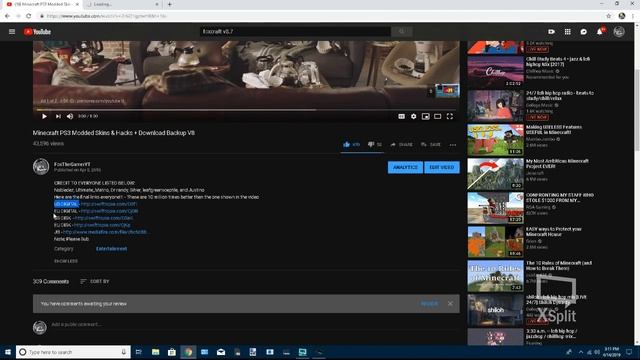Viewport: 640px width, 360px height.
Task: Open CONFRONTING MY STAFF video thumbnail
Action: pyautogui.click(x=495, y=208)
